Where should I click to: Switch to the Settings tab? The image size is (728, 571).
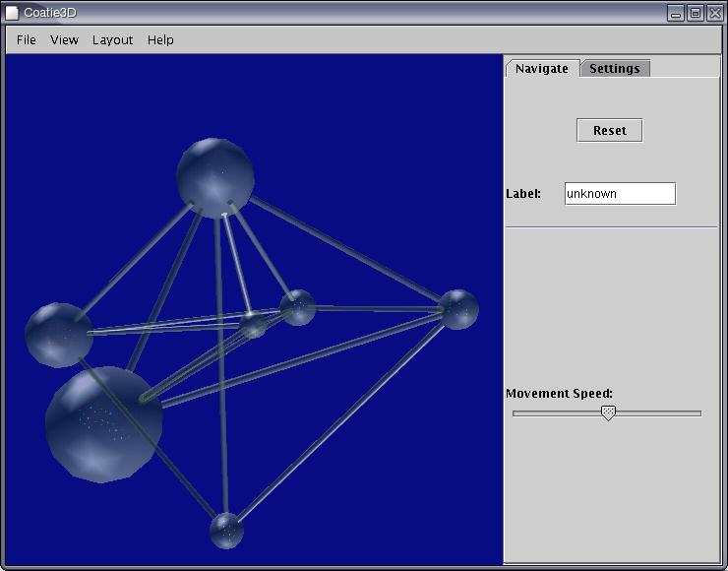point(615,69)
